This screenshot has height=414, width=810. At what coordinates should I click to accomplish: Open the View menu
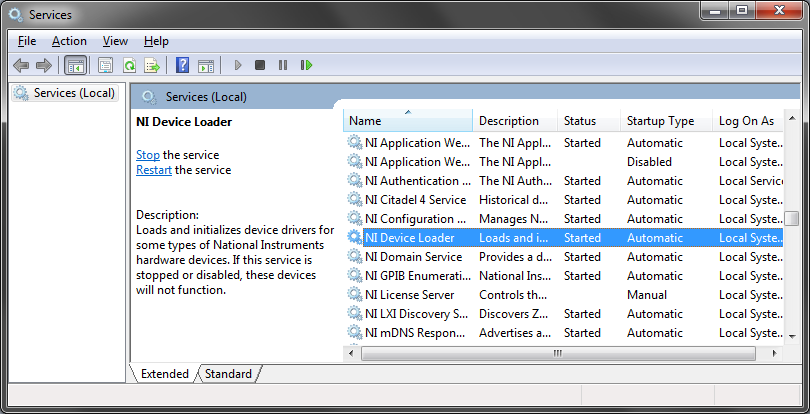tap(115, 41)
